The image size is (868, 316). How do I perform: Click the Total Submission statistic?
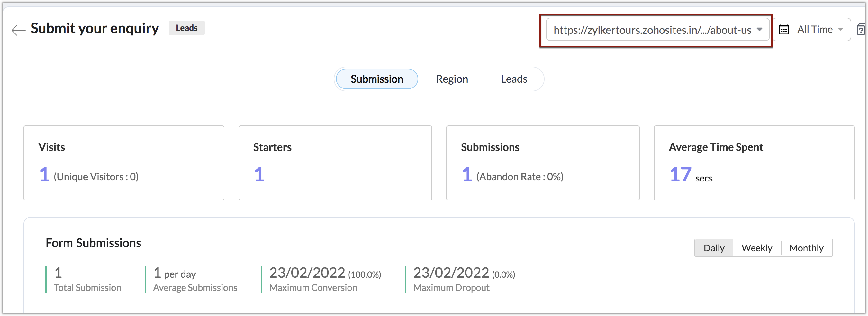58,273
